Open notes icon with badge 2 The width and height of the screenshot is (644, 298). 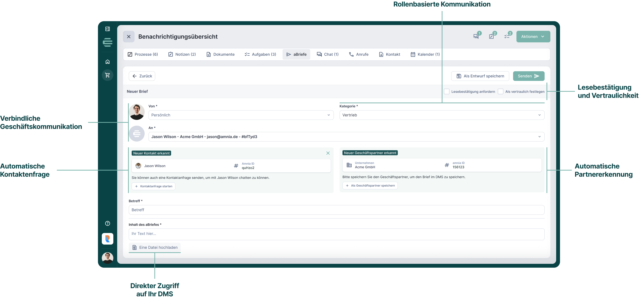click(491, 37)
